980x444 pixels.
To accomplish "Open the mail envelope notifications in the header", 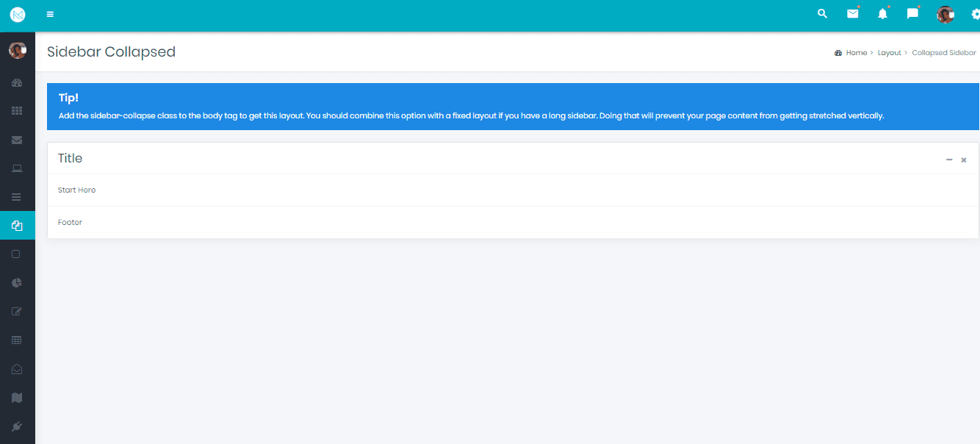I will coord(853,14).
